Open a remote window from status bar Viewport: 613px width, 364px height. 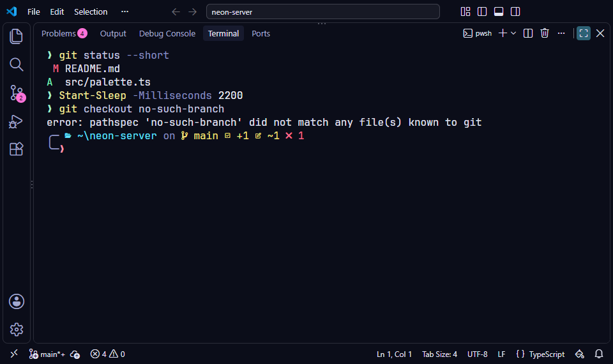pos(14,354)
